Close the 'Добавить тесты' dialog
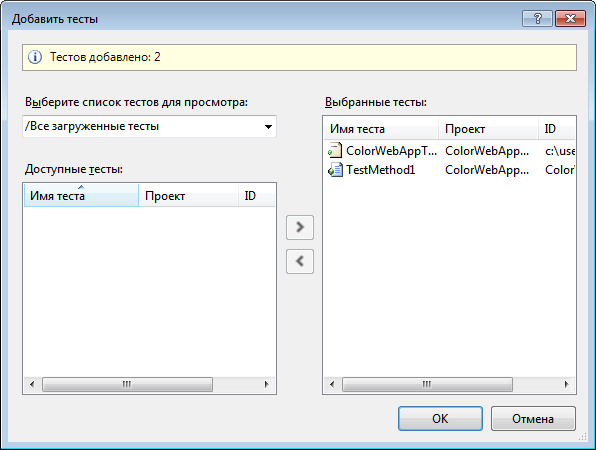596x450 pixels. [x=570, y=18]
